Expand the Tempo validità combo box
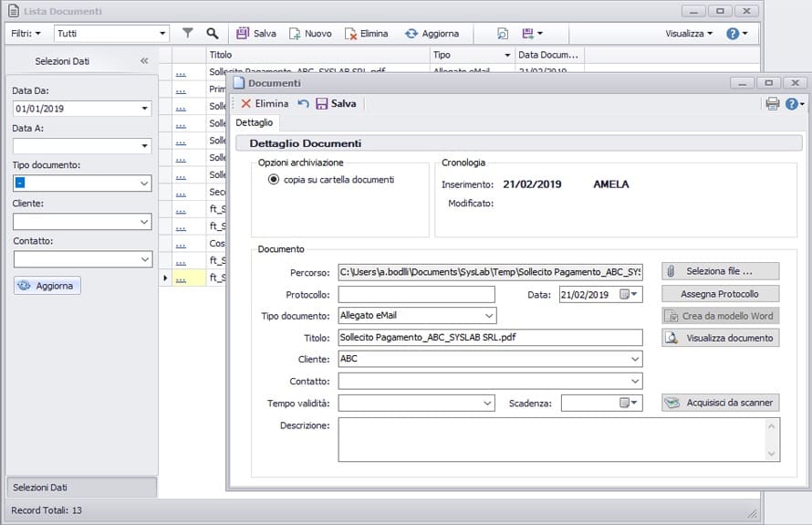 (x=487, y=403)
